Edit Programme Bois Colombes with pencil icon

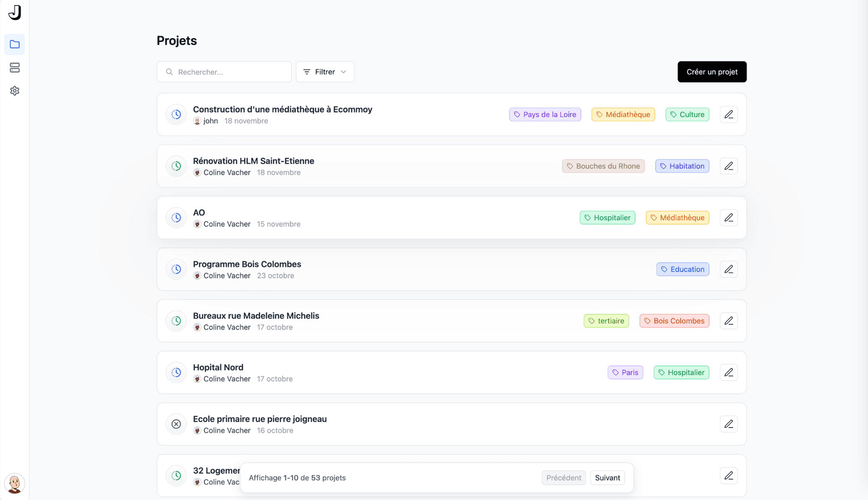click(x=729, y=269)
